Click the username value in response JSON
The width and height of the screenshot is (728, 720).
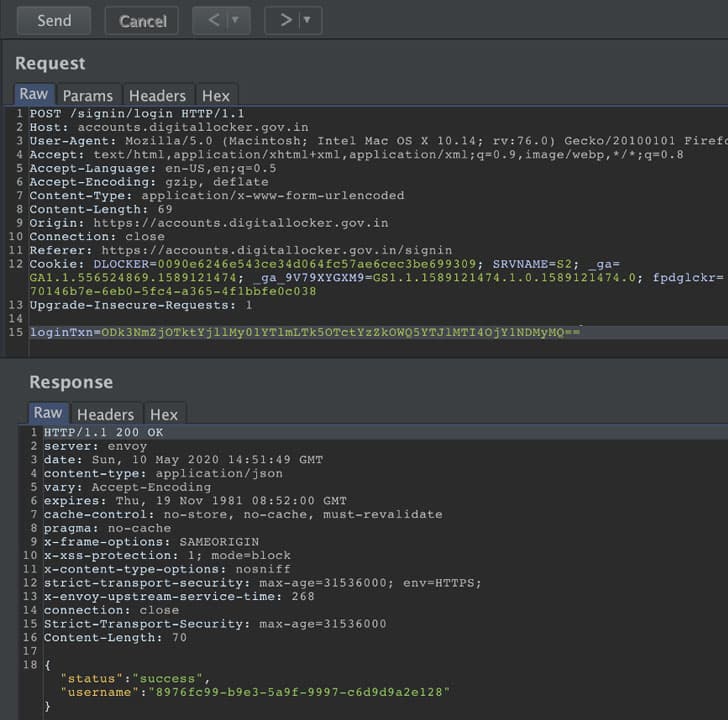click(299, 692)
